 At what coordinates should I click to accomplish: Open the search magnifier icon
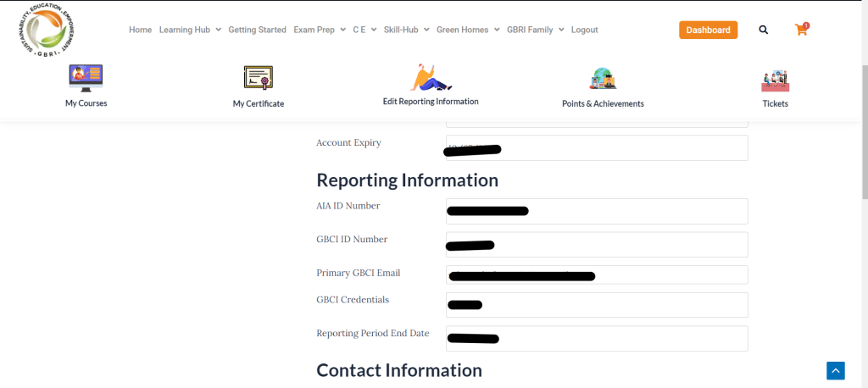(x=764, y=30)
